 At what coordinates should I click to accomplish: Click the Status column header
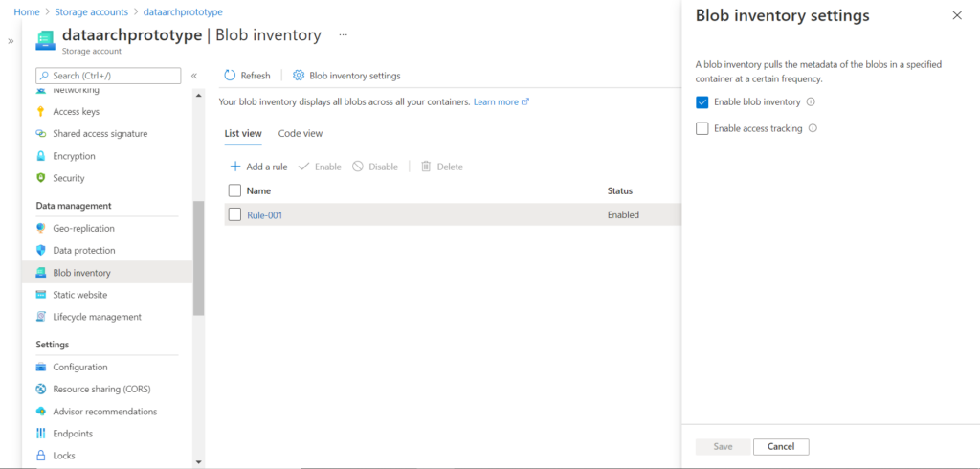click(x=620, y=190)
